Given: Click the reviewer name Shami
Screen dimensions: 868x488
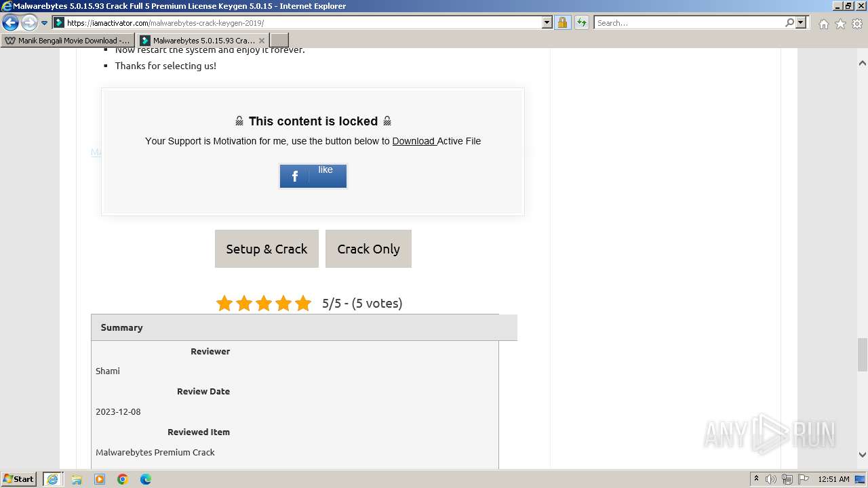Looking at the screenshot, I should [108, 371].
